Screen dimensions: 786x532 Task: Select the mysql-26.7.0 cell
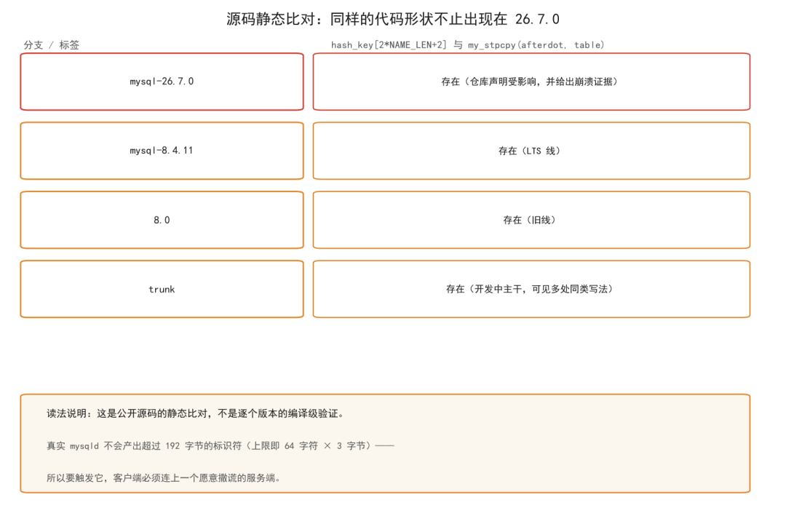[x=162, y=82]
